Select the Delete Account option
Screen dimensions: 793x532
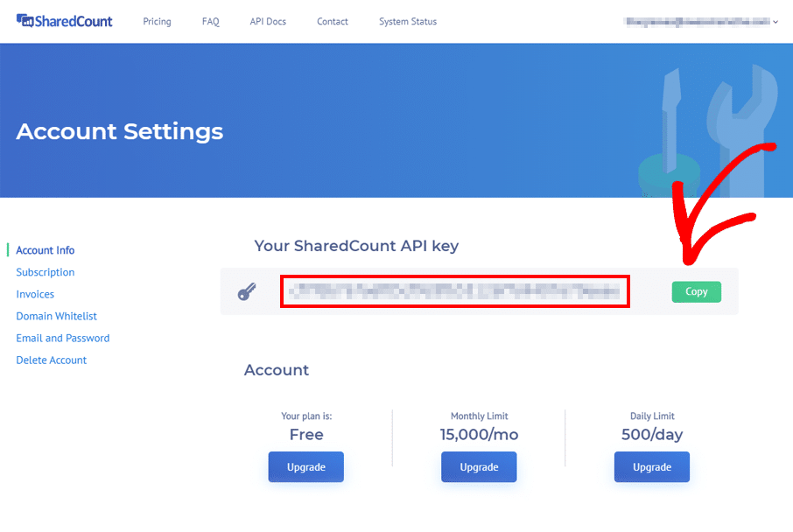click(51, 360)
